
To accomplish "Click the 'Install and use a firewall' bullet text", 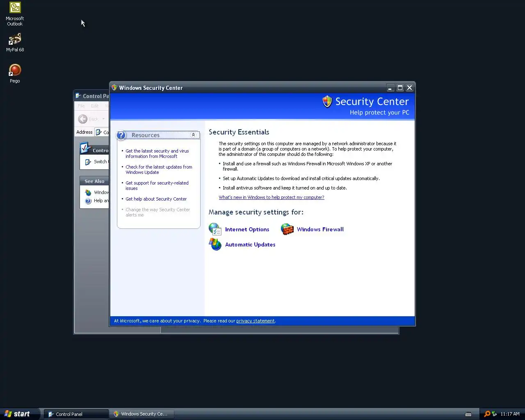I will pos(307,166).
